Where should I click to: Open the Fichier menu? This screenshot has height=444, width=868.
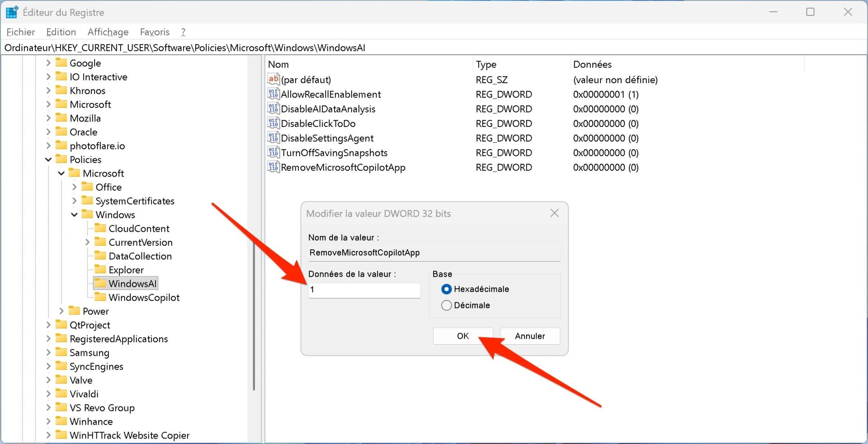(21, 32)
